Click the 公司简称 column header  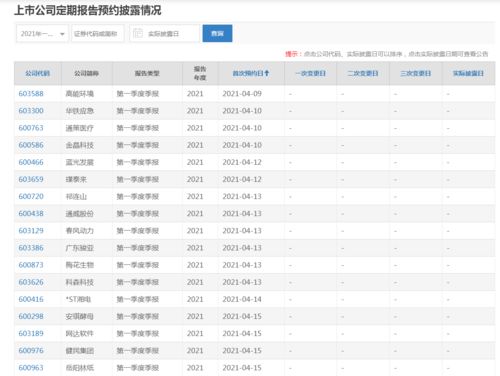click(x=86, y=73)
